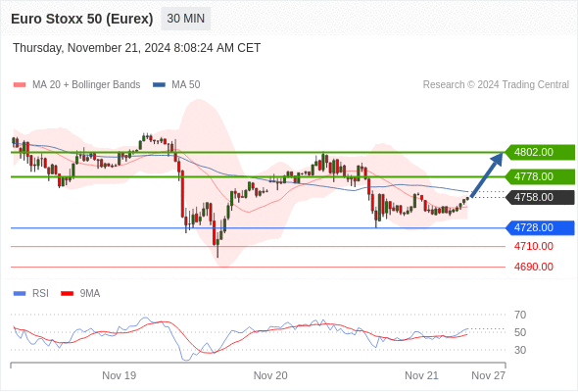Screen dimensions: 578x392
Task: Click the Nov 21 date axis label
Action: coord(421,375)
